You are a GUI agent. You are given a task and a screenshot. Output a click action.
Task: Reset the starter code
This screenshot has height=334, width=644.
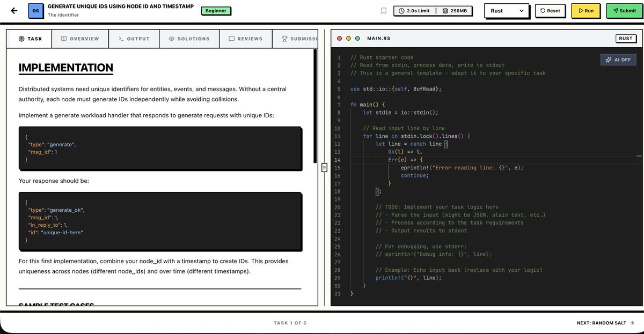[x=550, y=11]
